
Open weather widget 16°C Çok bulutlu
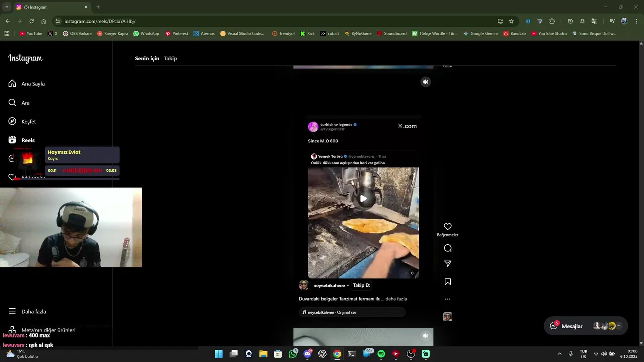click(x=22, y=354)
